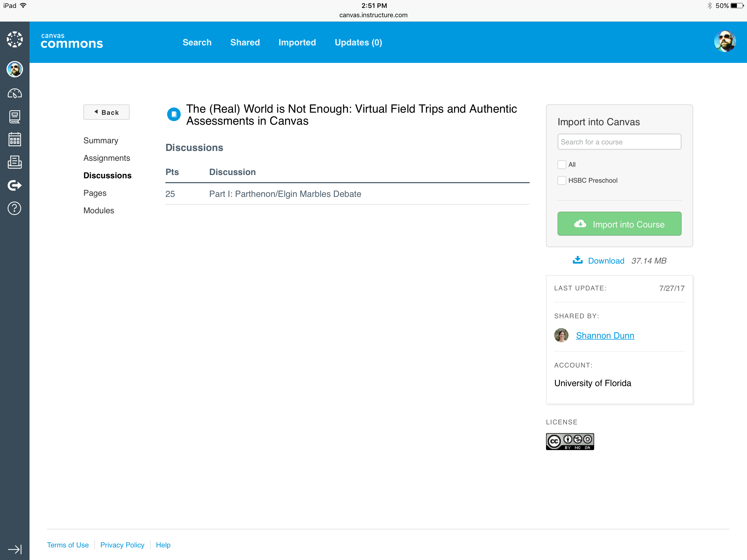Open Courses book icon in sidebar
Screen dimensions: 747x560
pyautogui.click(x=14, y=116)
